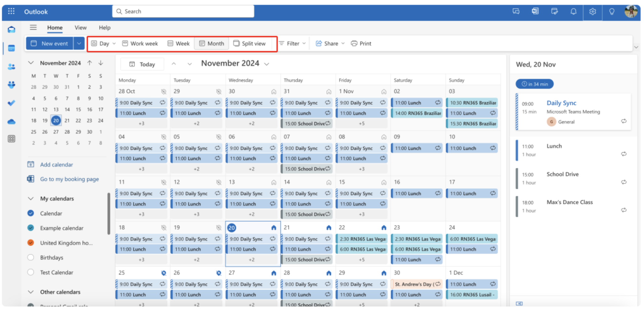Open the Filter dropdown
This screenshot has height=309, width=644.
(x=292, y=43)
